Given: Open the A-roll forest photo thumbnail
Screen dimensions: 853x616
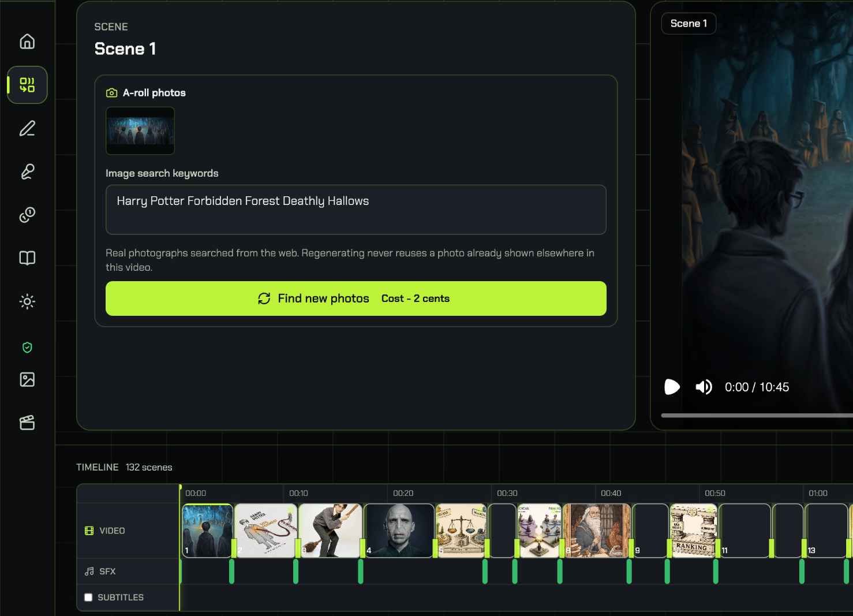Looking at the screenshot, I should click(x=140, y=130).
